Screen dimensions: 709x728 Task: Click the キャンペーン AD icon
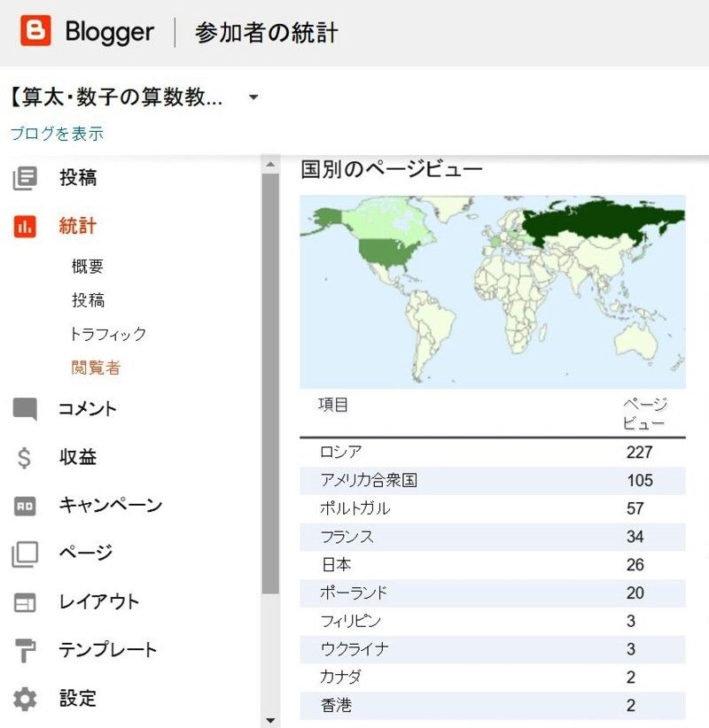(x=25, y=506)
